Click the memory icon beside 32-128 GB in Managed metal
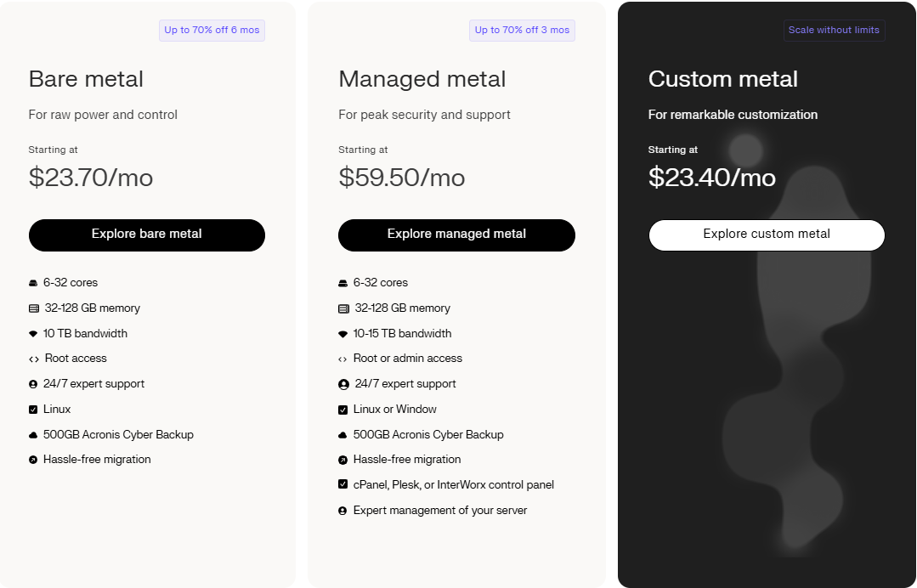917x588 pixels. point(343,308)
